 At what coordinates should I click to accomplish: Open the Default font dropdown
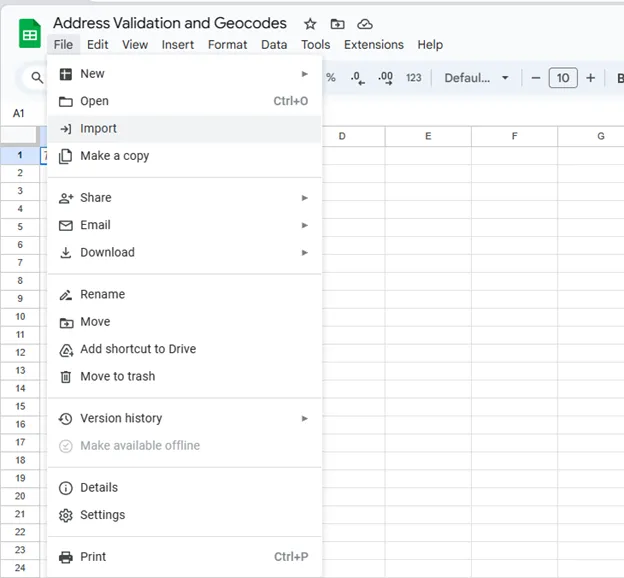click(x=476, y=78)
